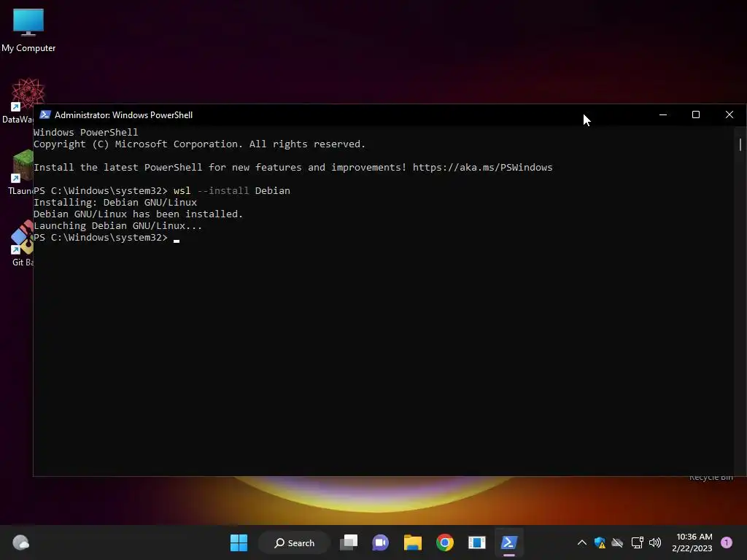Maximize the PowerShell window
The width and height of the screenshot is (747, 560).
tap(695, 114)
